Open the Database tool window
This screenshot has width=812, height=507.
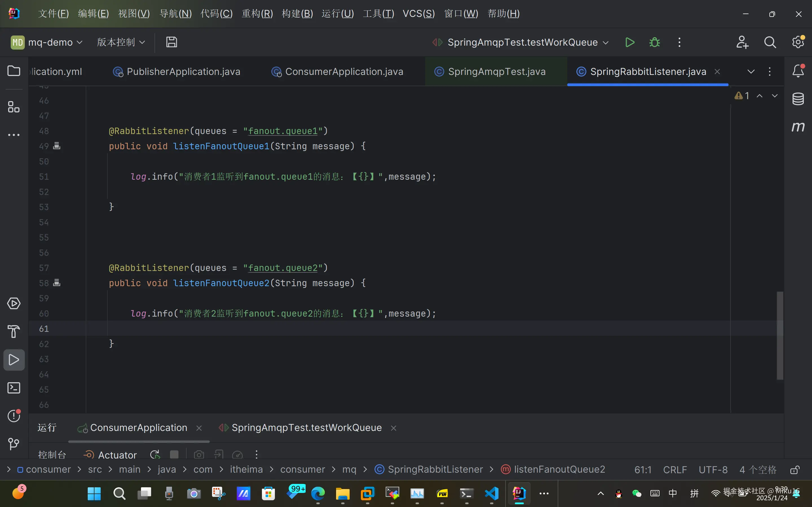tap(798, 99)
